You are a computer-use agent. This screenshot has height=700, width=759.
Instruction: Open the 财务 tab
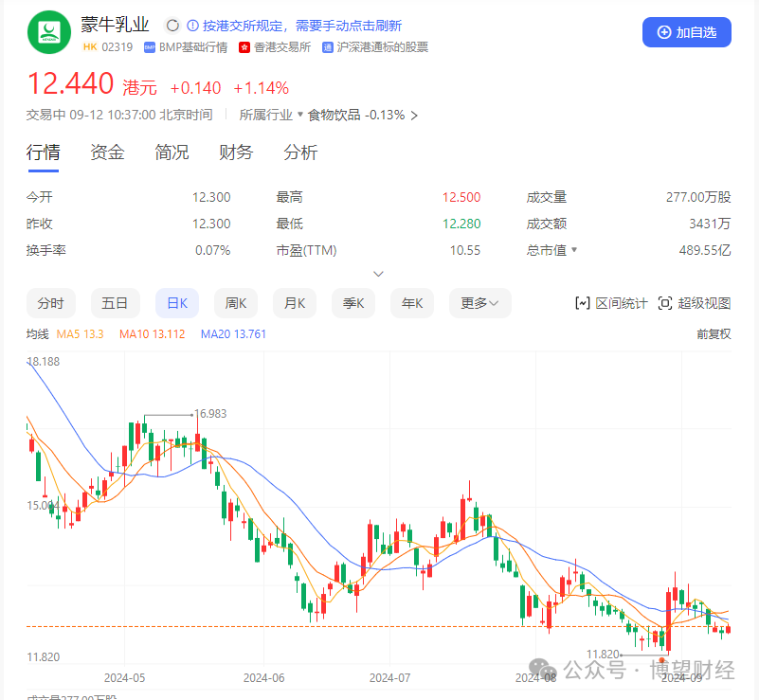(x=236, y=153)
